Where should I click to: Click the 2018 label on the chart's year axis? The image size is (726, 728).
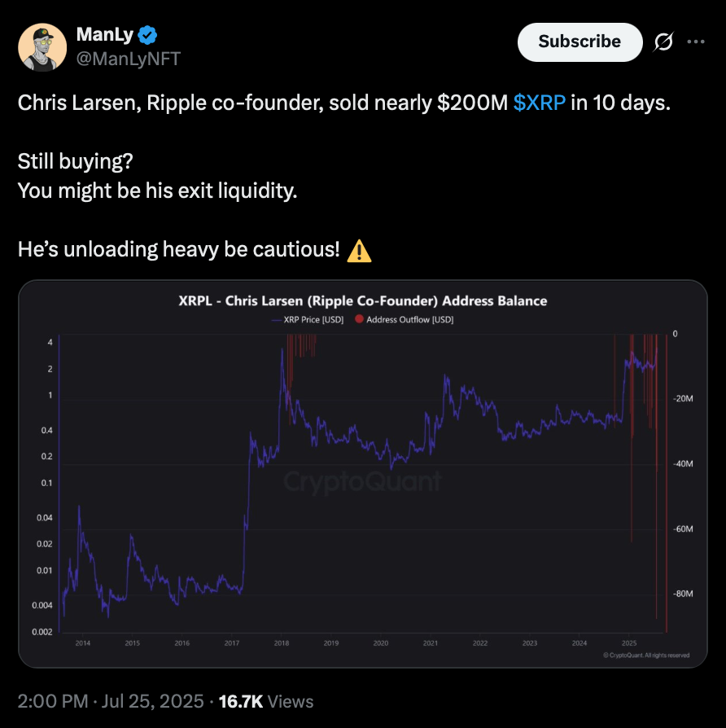point(281,643)
